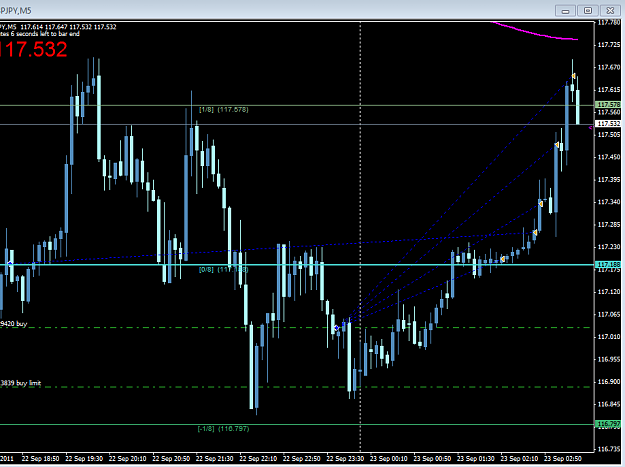Screen dimensions: 625x467
Task: Select orange trade arrow near 117.485 price
Action: [557, 145]
